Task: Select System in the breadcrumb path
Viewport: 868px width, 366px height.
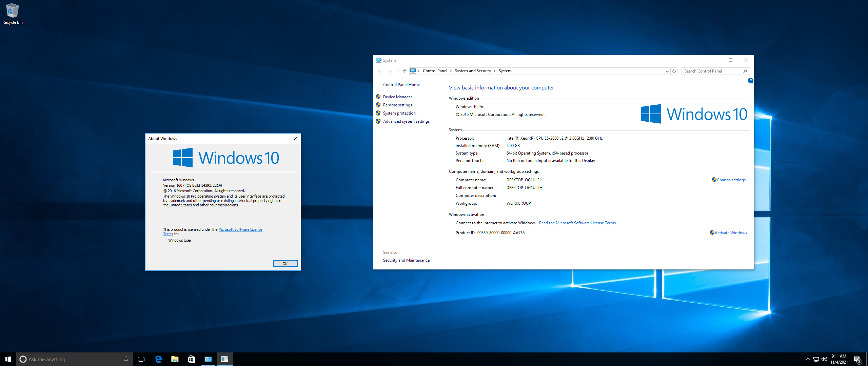Action: (505, 71)
